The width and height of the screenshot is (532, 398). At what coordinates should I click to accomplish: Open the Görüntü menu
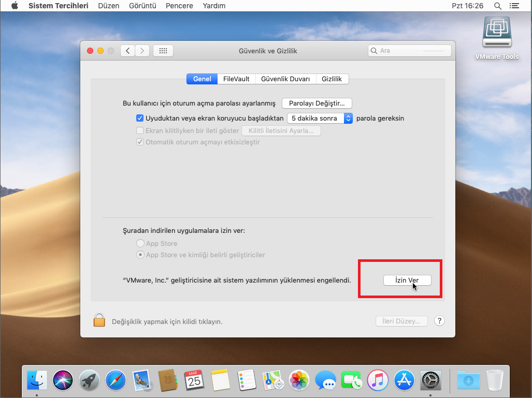142,6
